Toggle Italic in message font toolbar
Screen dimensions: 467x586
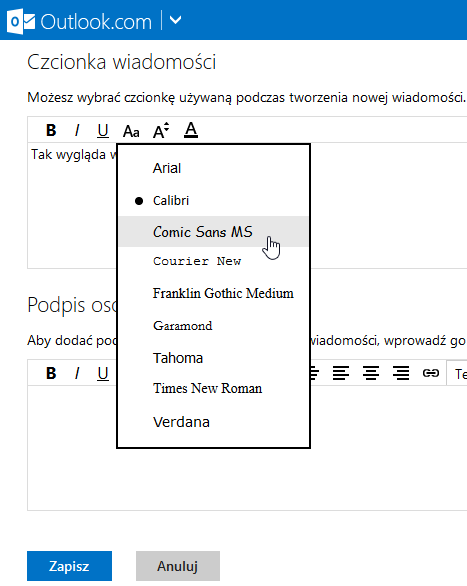pos(77,130)
